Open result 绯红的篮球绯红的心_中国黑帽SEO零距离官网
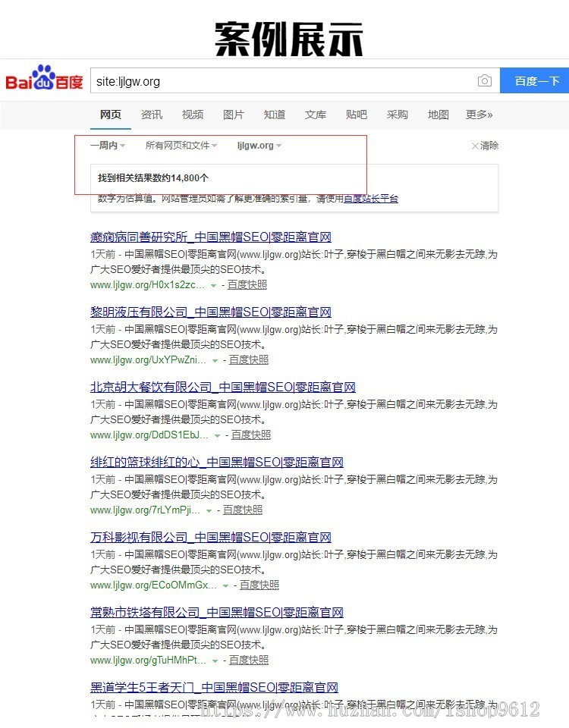The height and width of the screenshot is (728, 569). pos(217,463)
